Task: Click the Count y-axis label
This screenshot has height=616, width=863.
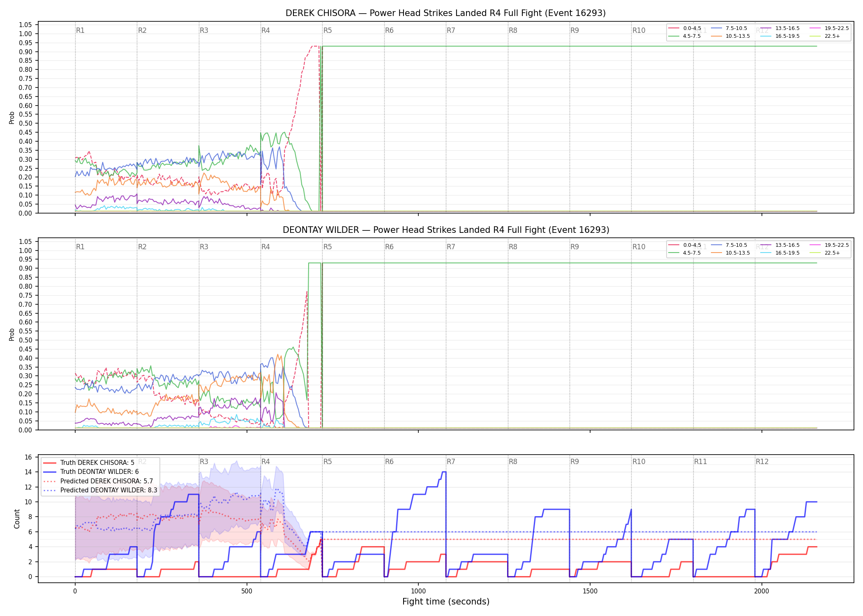Action: (x=17, y=519)
